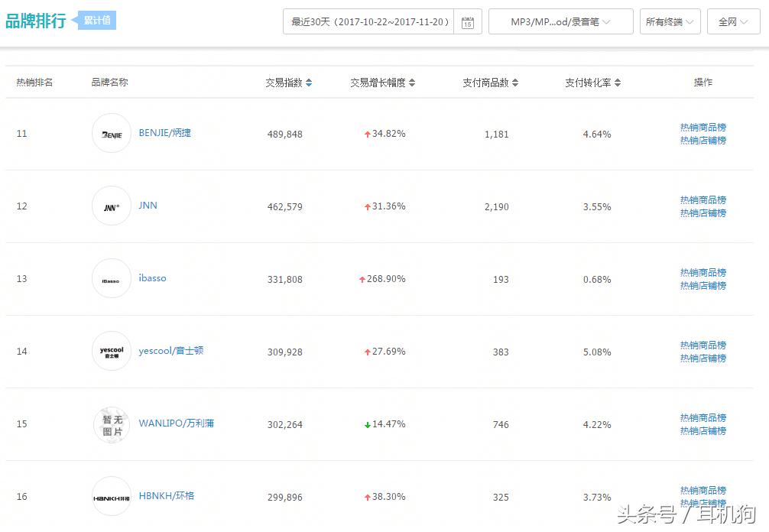
Task: Click the 暂无图片 placeholder thumbnail for WANLIPO
Action: (x=112, y=423)
